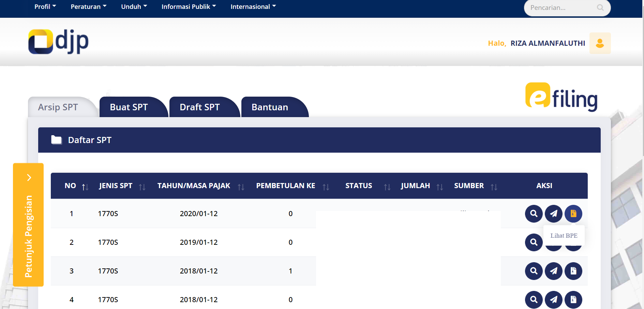Viewport: 644px width, 309px height.
Task: Expand the Informasi Publik dropdown
Action: coord(189,6)
